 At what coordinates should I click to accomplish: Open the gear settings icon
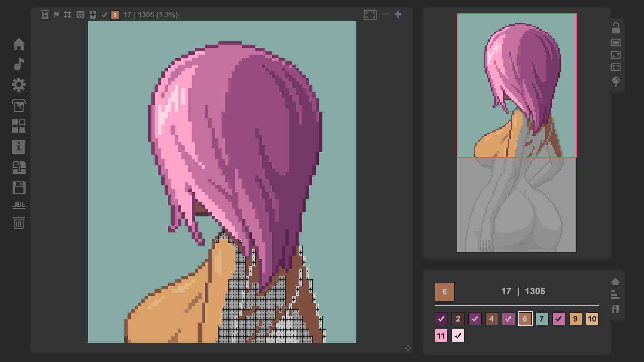tap(19, 85)
